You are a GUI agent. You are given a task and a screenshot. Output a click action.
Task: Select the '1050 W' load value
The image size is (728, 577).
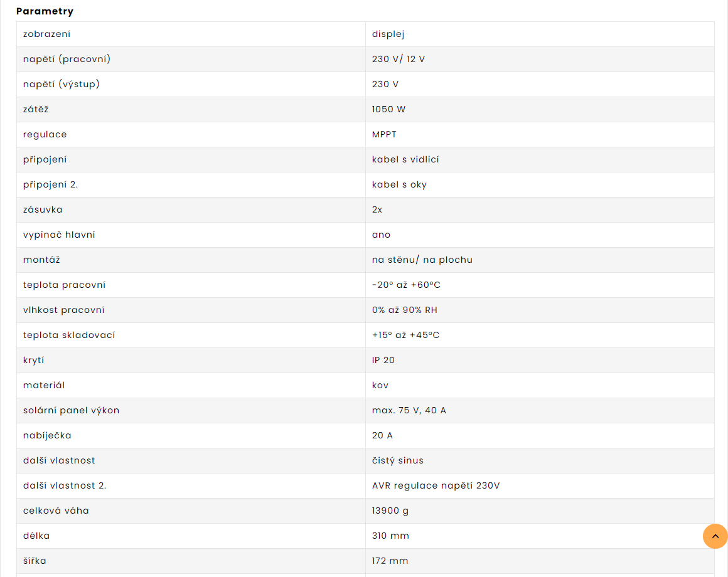coord(388,109)
